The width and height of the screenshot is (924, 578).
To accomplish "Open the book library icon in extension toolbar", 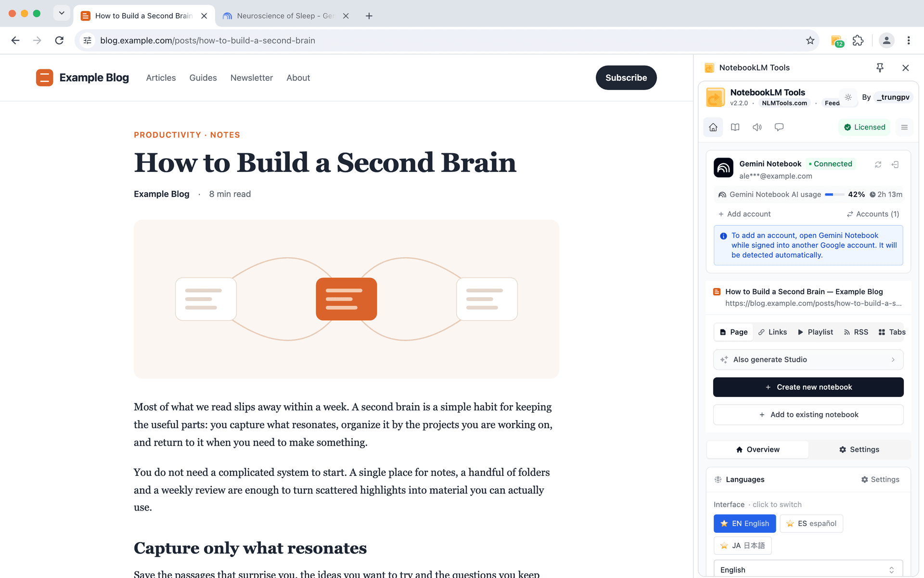I will click(735, 127).
